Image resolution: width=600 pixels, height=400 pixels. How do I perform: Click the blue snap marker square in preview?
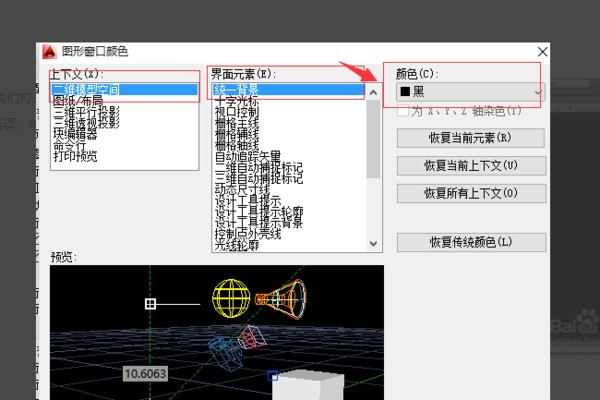(273, 377)
